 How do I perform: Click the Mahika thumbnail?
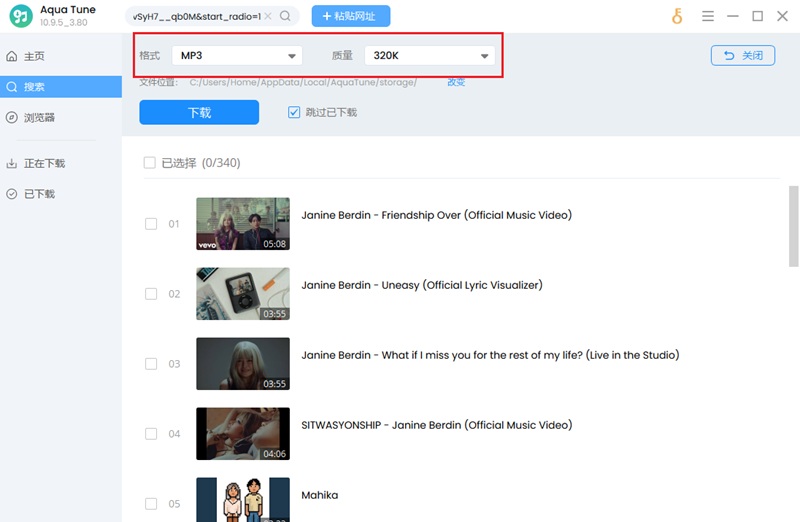(x=243, y=500)
